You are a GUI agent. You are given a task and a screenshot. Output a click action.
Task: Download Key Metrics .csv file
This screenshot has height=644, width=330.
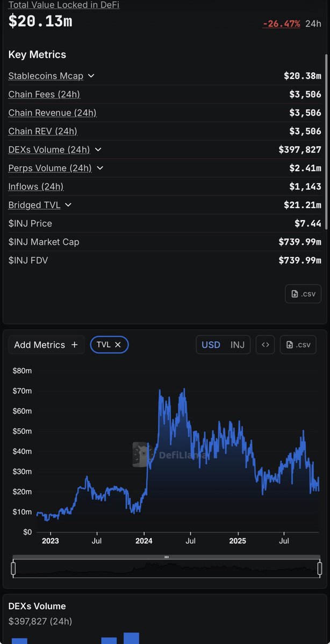click(303, 294)
